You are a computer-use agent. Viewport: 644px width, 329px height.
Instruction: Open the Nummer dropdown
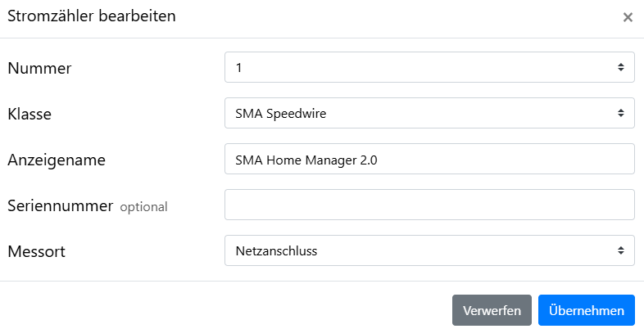[x=429, y=67]
